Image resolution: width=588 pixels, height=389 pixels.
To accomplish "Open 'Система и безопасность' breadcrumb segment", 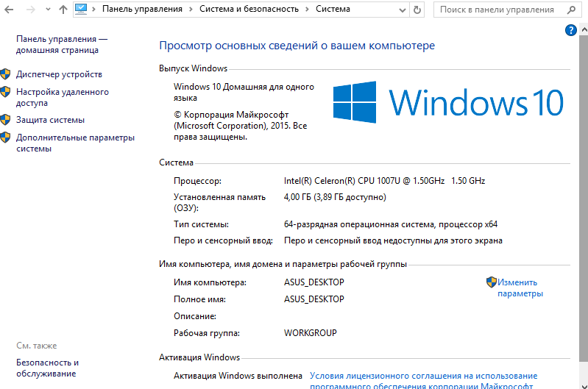I will pyautogui.click(x=249, y=9).
